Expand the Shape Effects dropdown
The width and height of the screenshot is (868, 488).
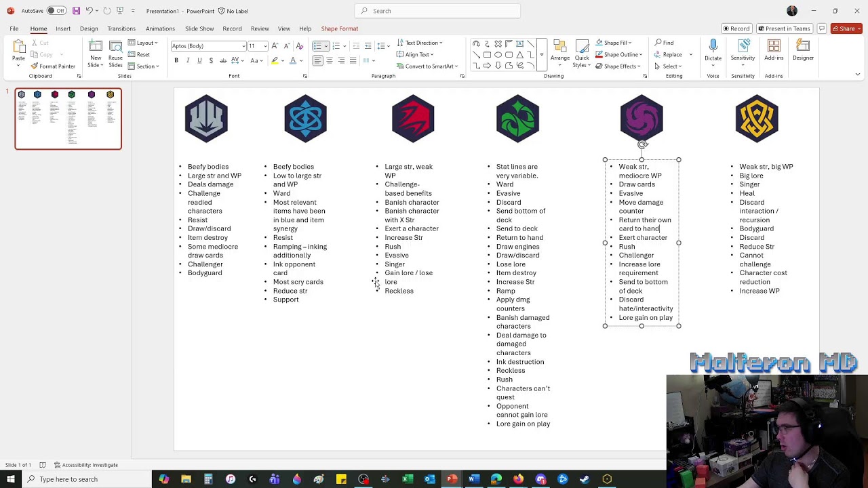(618, 66)
